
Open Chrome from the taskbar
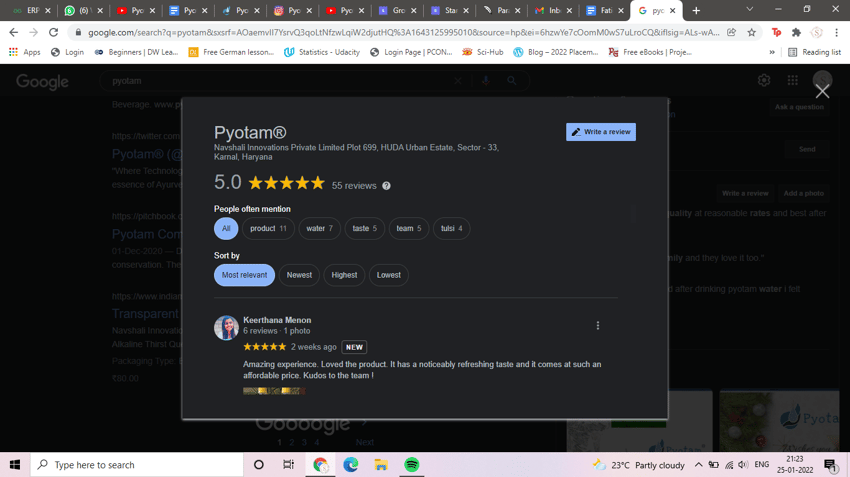point(320,465)
